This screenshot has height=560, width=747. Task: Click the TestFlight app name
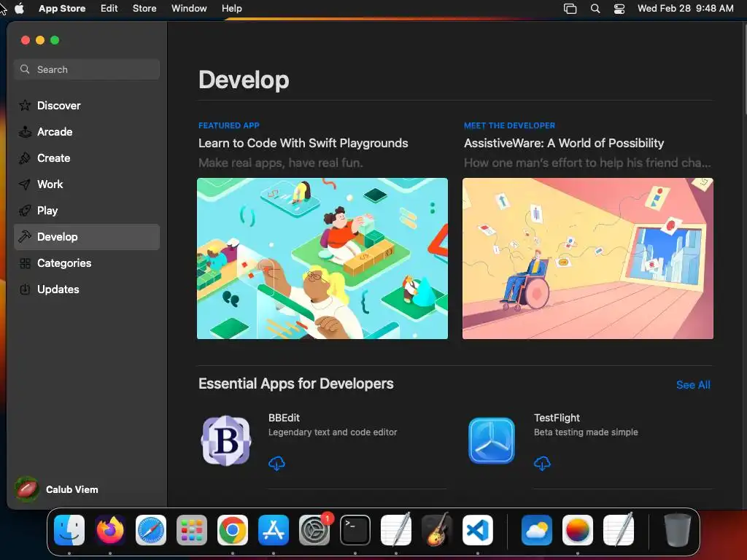pos(557,418)
